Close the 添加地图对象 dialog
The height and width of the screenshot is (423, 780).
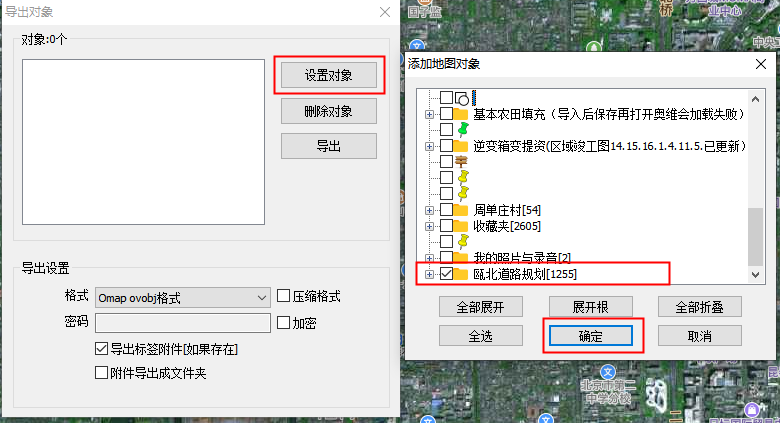[762, 64]
